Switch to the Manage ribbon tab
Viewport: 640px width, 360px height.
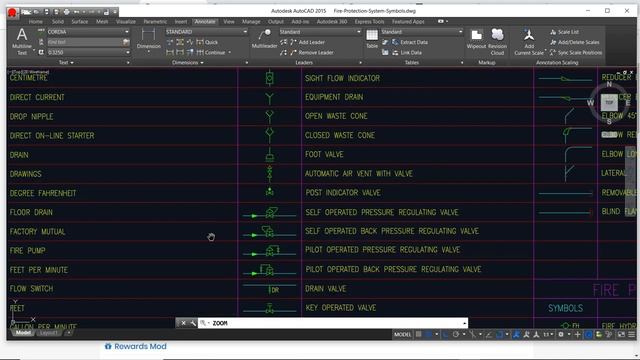point(251,22)
